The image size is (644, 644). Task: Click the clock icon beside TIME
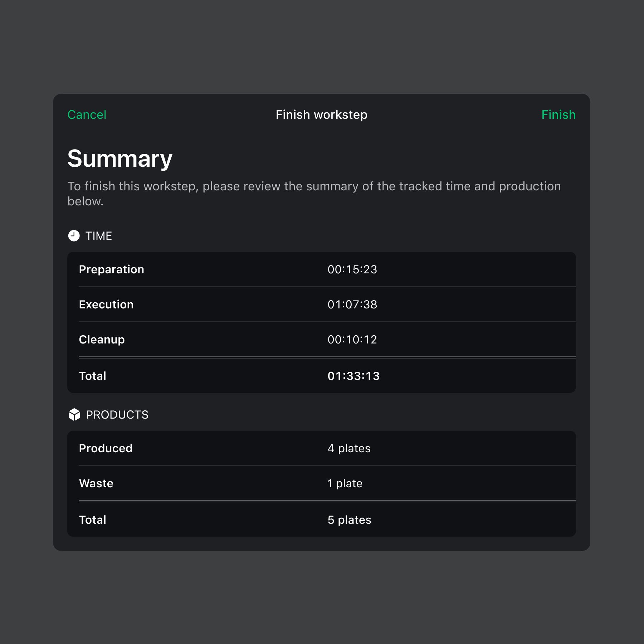tap(74, 236)
